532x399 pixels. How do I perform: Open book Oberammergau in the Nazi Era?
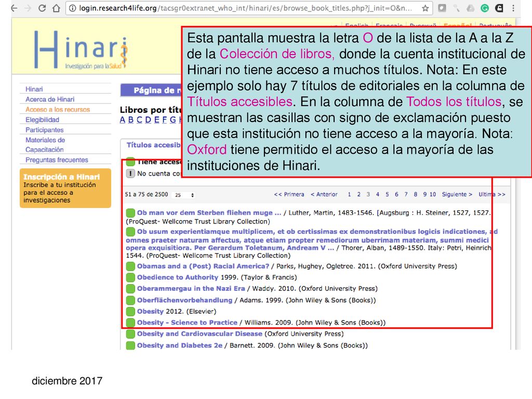tap(191, 289)
